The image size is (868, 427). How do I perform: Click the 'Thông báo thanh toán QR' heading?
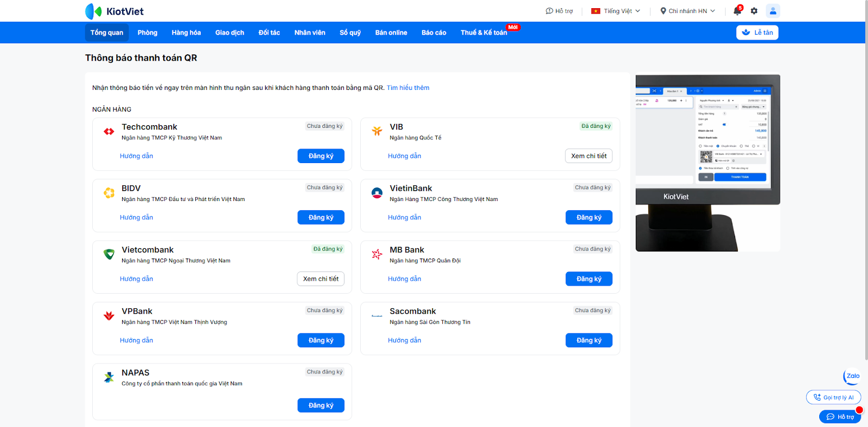click(x=141, y=58)
